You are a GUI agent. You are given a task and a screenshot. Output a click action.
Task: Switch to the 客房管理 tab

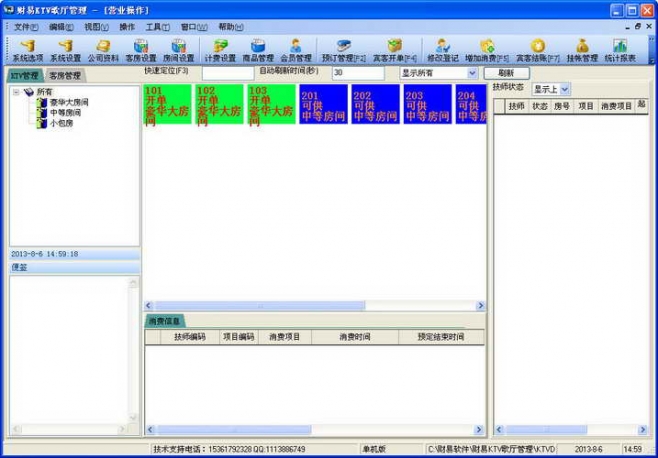pos(65,76)
